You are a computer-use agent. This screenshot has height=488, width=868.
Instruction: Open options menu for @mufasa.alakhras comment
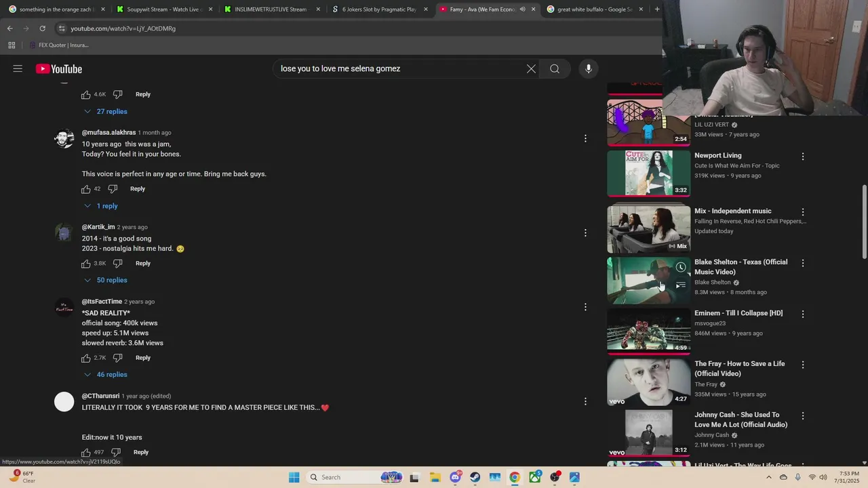pos(585,138)
